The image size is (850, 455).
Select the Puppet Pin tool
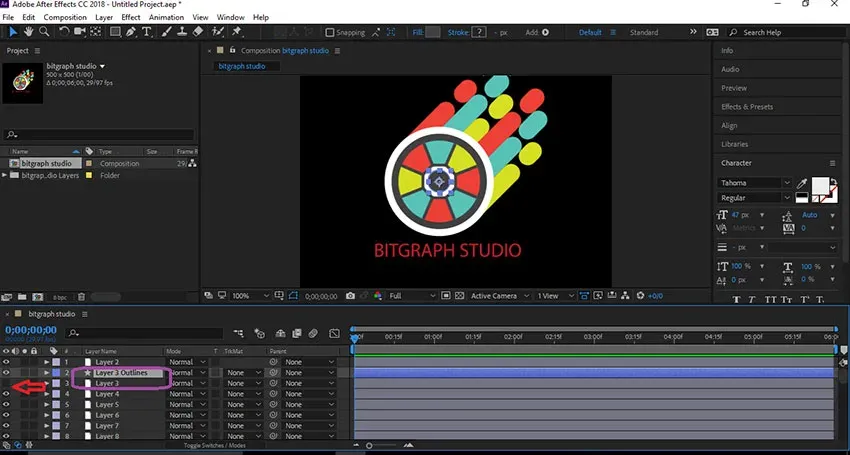237,32
